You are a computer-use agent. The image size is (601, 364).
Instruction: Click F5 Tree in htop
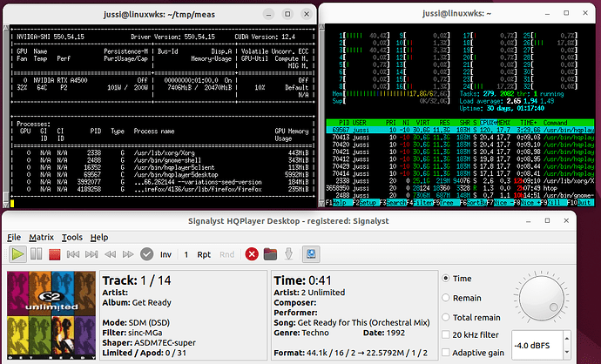(448, 203)
